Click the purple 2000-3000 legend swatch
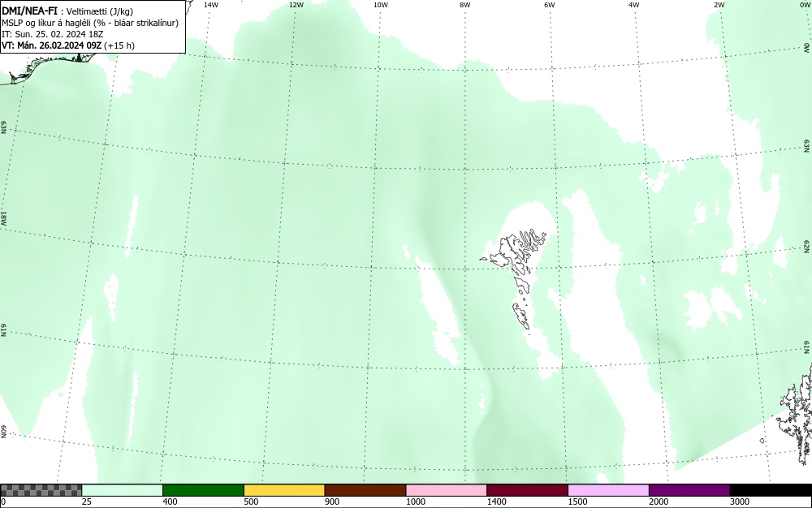 tap(689, 490)
